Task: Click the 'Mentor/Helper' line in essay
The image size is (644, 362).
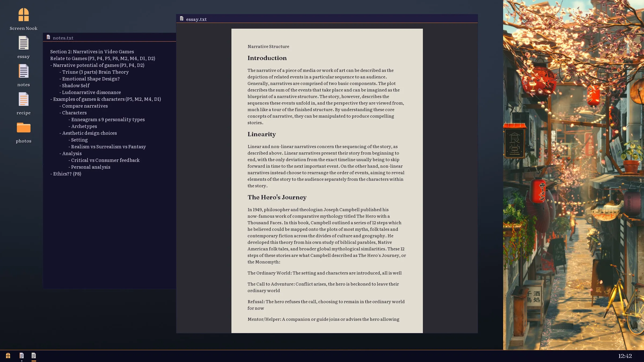Action: pyautogui.click(x=323, y=319)
